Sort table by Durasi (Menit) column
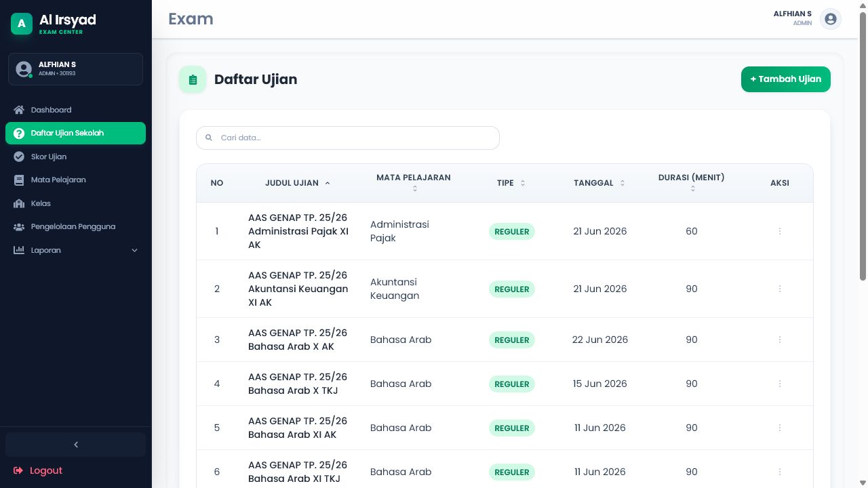Viewport: 868px width, 488px height. (x=692, y=182)
